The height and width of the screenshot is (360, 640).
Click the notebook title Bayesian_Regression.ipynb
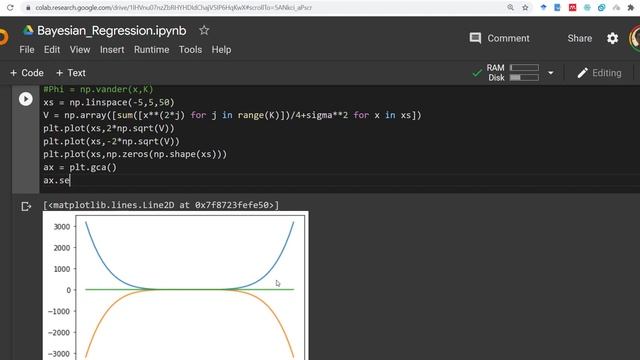[112, 31]
